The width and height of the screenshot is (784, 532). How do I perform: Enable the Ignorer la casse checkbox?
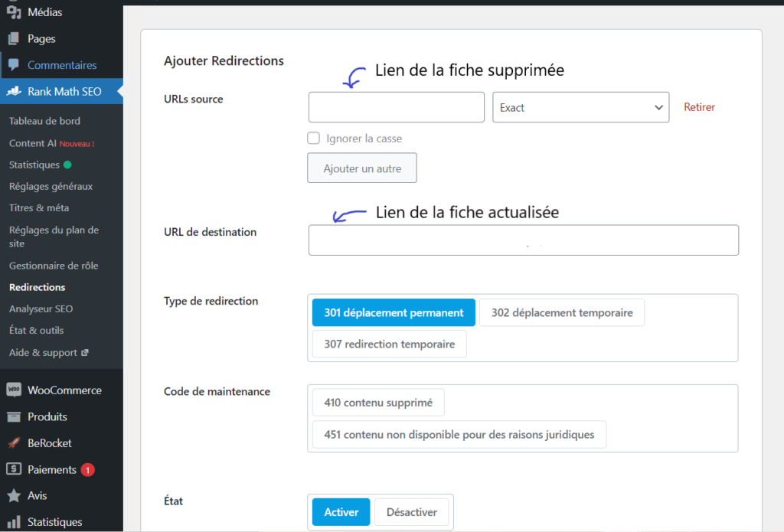click(313, 139)
